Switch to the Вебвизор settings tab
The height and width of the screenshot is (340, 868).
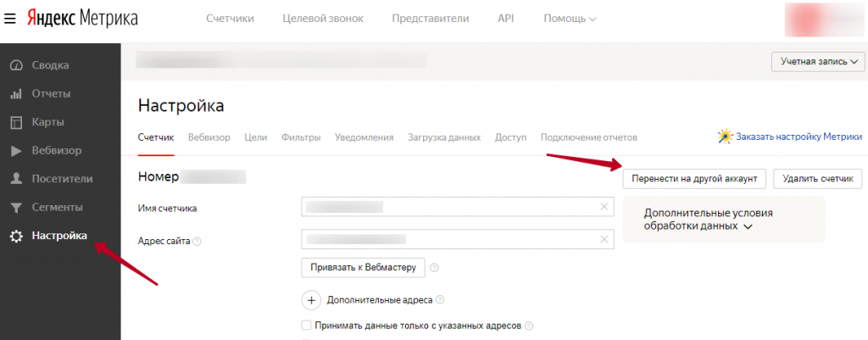point(209,137)
